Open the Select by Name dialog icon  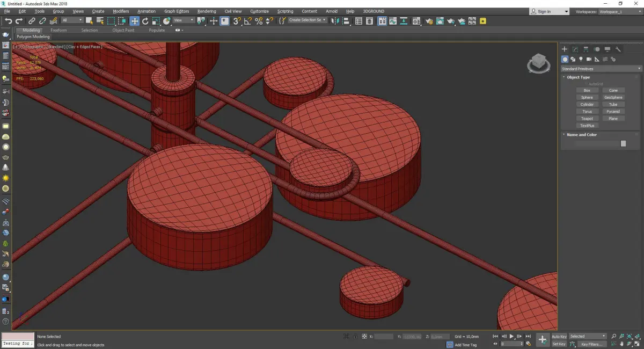[x=100, y=21]
